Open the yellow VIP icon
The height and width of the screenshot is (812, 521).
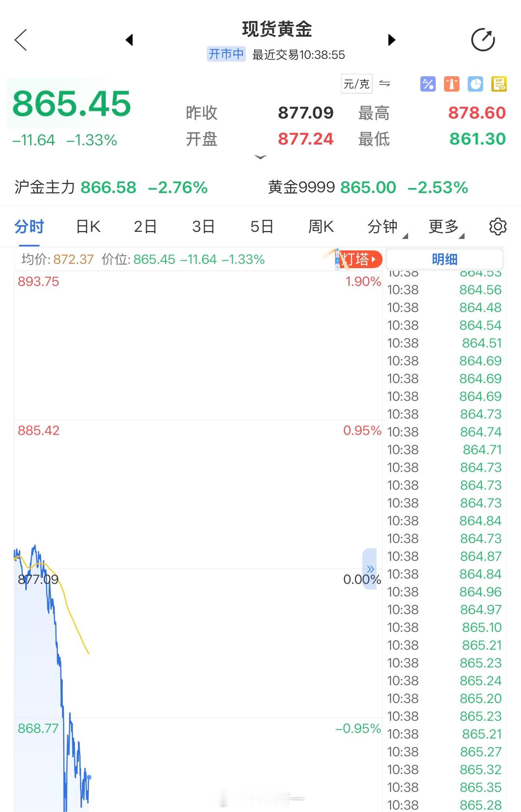point(499,84)
